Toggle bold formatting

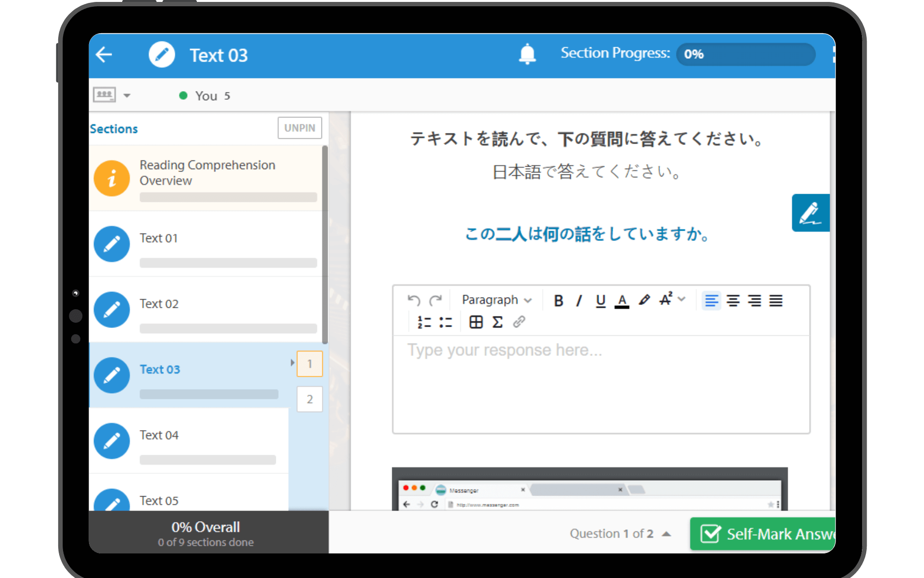(558, 301)
